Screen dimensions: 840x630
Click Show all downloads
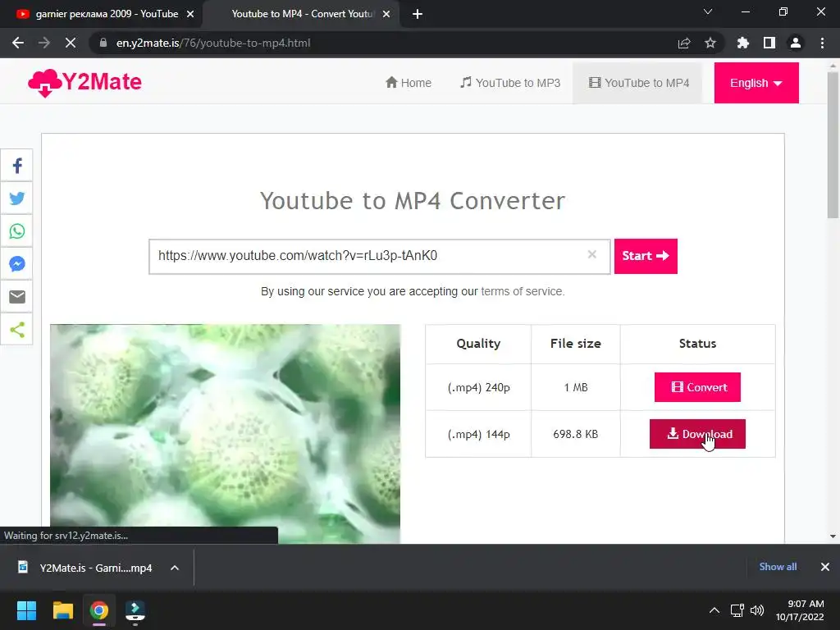point(778,567)
